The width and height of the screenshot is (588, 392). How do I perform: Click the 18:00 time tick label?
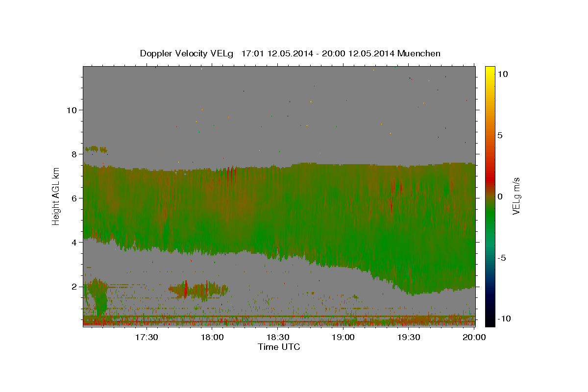(213, 337)
